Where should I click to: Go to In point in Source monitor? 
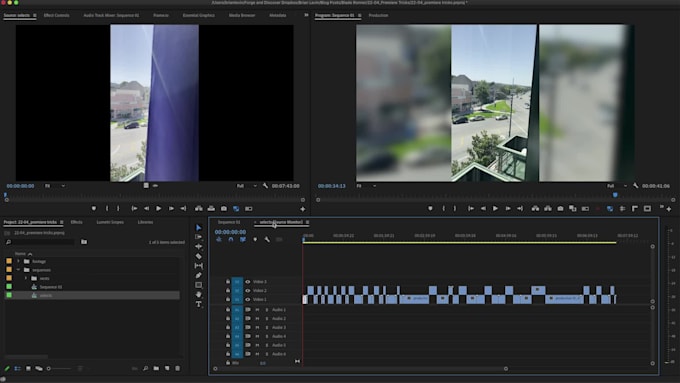(134, 209)
